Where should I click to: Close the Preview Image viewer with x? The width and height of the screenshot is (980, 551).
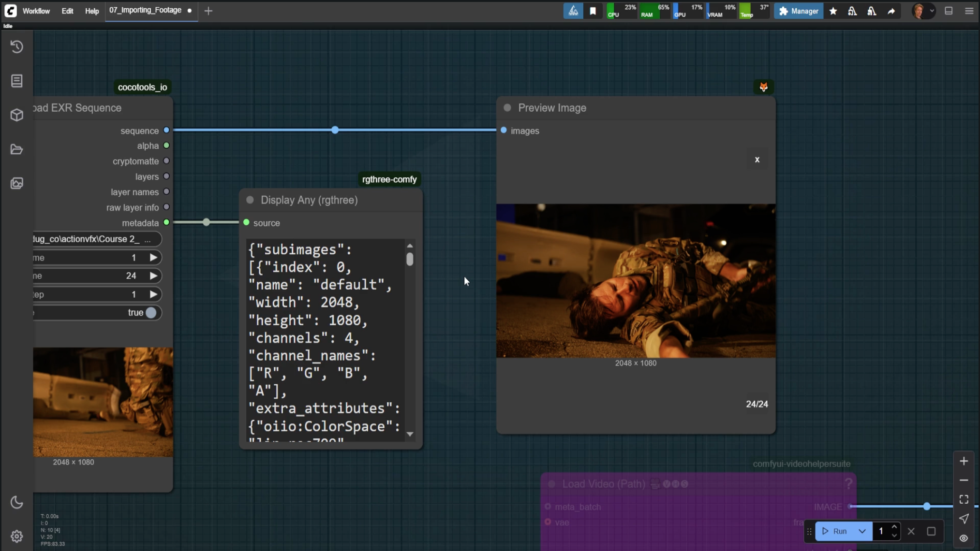[757, 159]
